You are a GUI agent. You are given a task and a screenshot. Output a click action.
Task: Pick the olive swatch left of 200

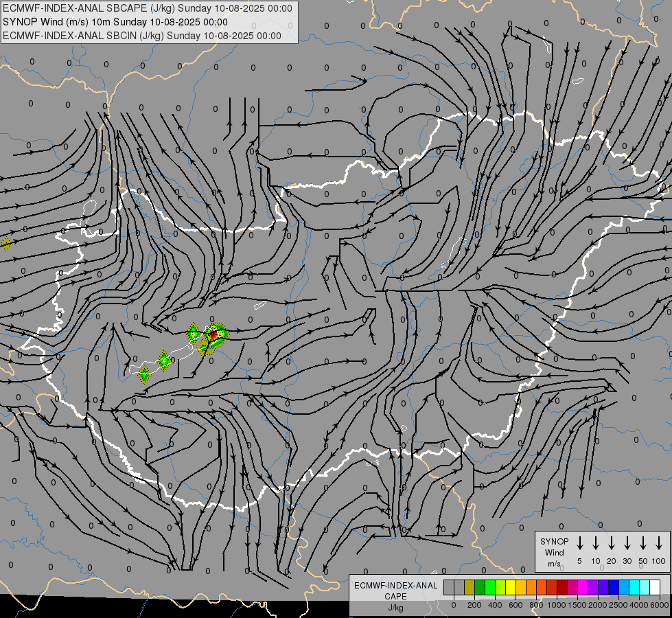point(470,587)
